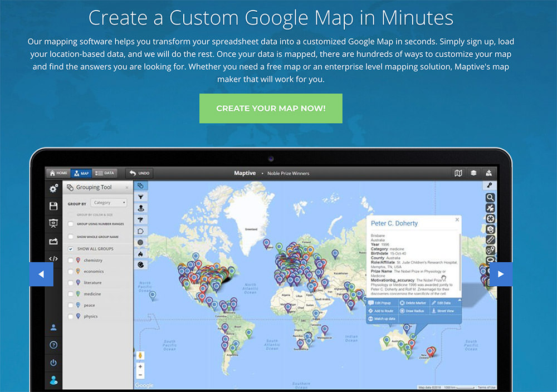
Task: Select the boundary polygon drawing tool
Action: click(x=141, y=231)
